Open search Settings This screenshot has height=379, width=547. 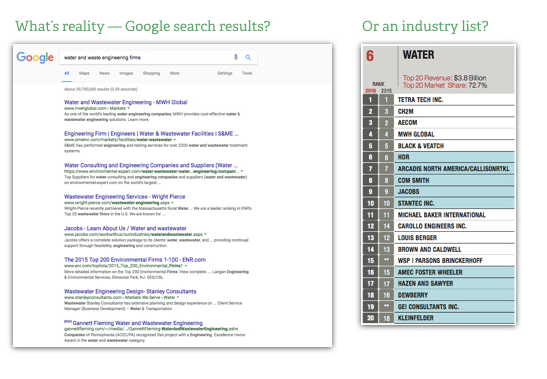[225, 73]
